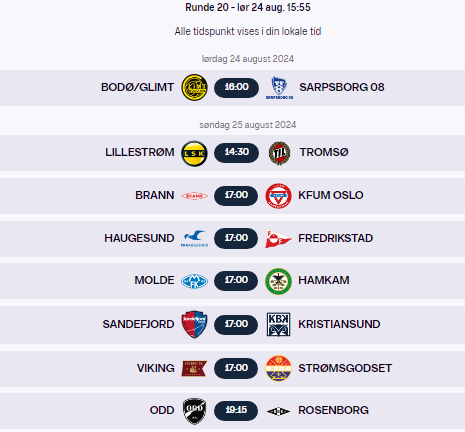Image resolution: width=465 pixels, height=432 pixels.
Task: Click the 14:30 Lillestrøm kickoff button
Action: click(236, 153)
